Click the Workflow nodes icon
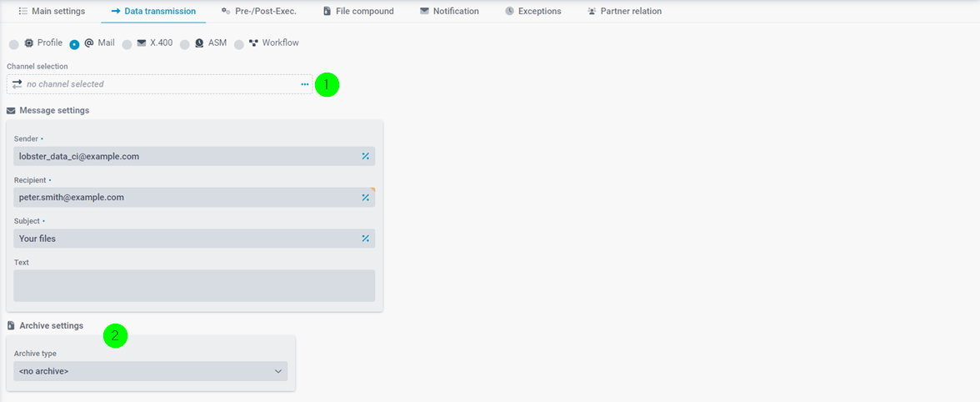This screenshot has height=402, width=980. tap(253, 43)
